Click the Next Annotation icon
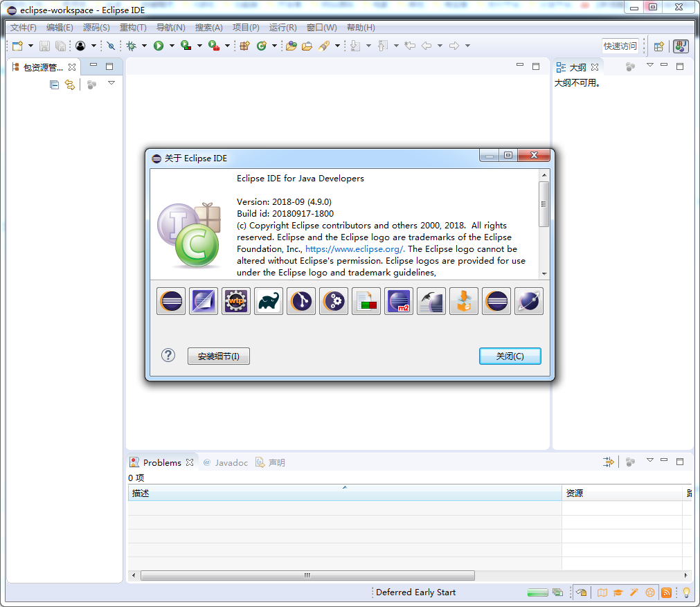 tap(355, 46)
